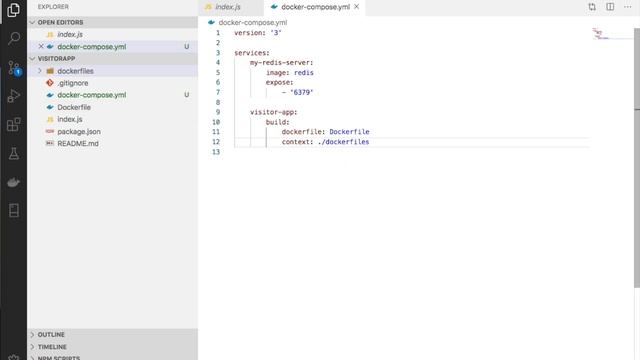
Task: Open index.js in the VISITORAPP tree
Action: [x=113, y=119]
